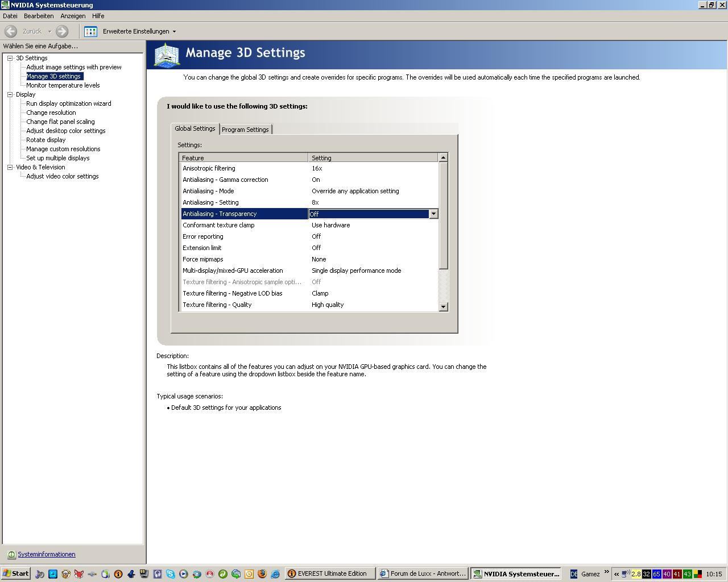The width and height of the screenshot is (728, 582).
Task: Click the blue play-button media player icon
Action: (183, 574)
